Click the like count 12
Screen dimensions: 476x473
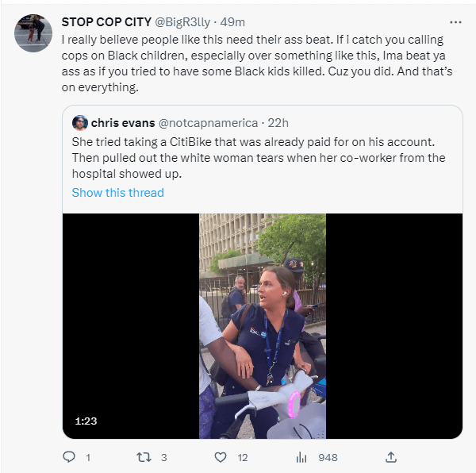pos(243,457)
